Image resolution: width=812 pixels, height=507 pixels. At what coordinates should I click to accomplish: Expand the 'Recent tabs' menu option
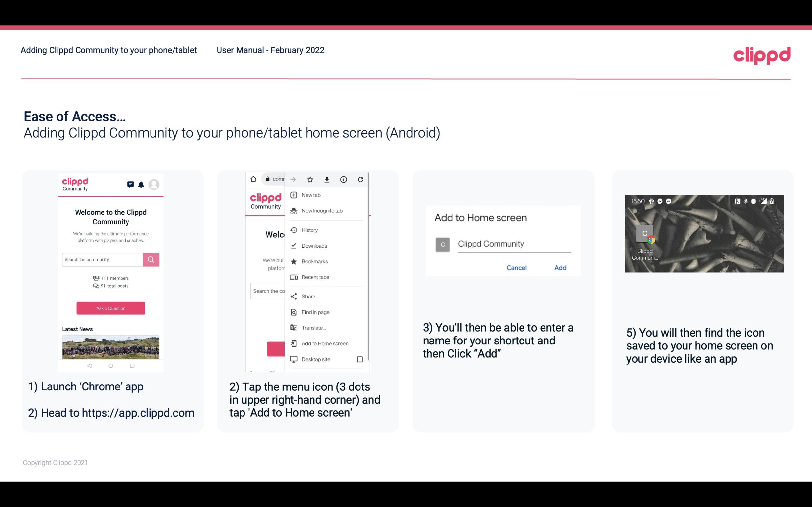[315, 277]
